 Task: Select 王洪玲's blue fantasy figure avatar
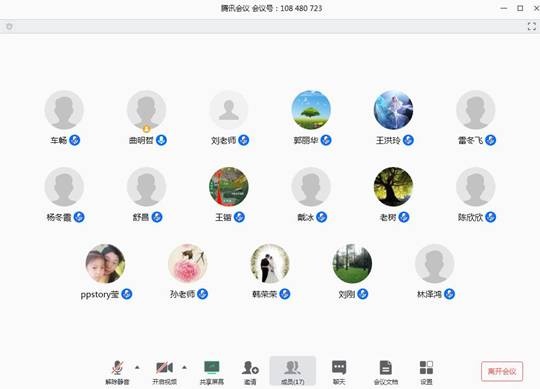click(393, 110)
